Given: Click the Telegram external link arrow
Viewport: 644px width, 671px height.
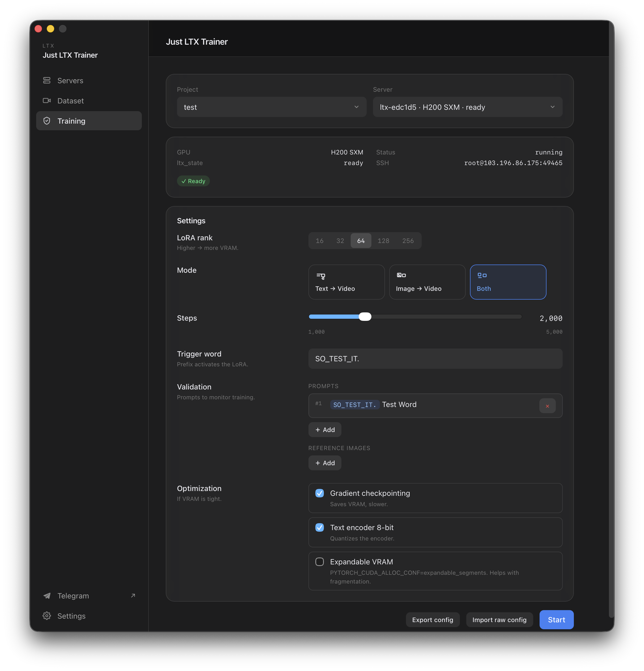Looking at the screenshot, I should point(133,596).
